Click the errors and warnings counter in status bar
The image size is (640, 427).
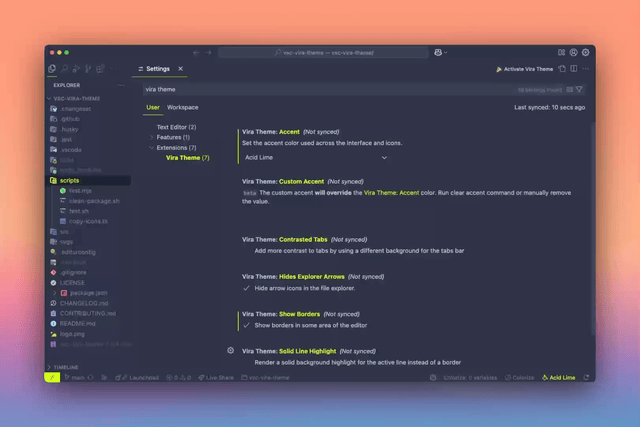pos(179,378)
